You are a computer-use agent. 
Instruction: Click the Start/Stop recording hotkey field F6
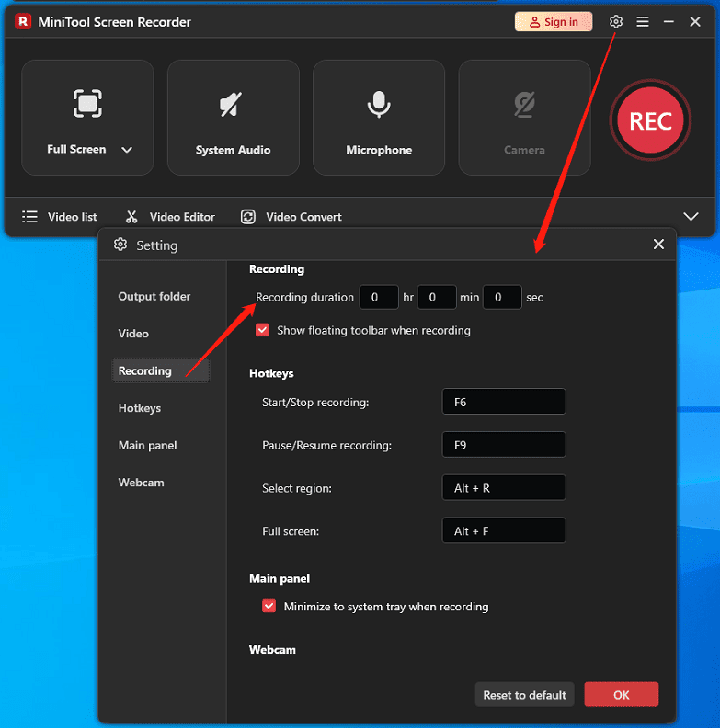504,402
